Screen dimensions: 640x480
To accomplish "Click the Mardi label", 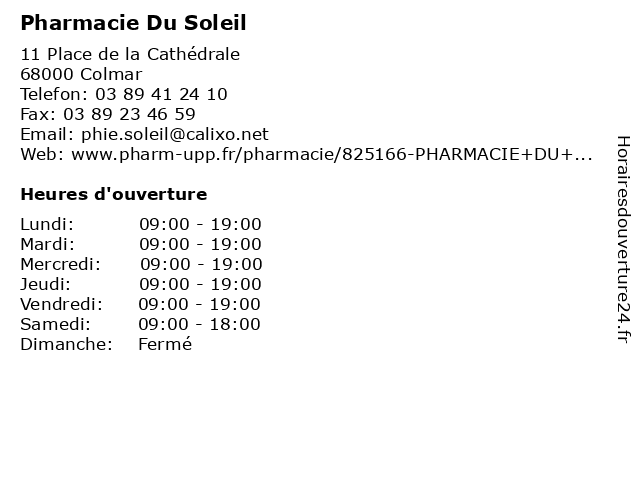I will [48, 244].
